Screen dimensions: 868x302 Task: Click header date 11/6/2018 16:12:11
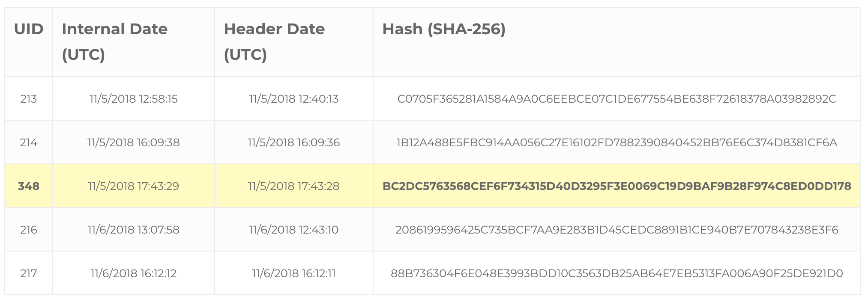click(294, 273)
